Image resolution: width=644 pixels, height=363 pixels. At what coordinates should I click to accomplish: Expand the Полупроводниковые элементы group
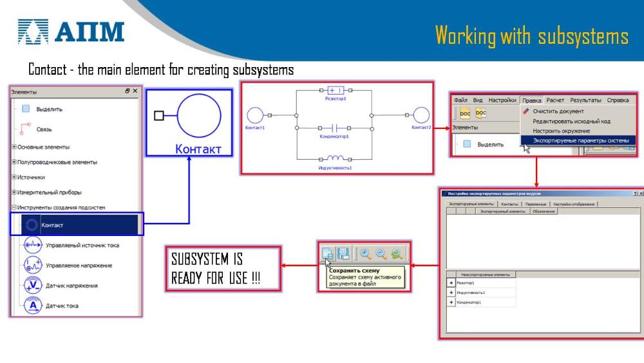coord(14,162)
